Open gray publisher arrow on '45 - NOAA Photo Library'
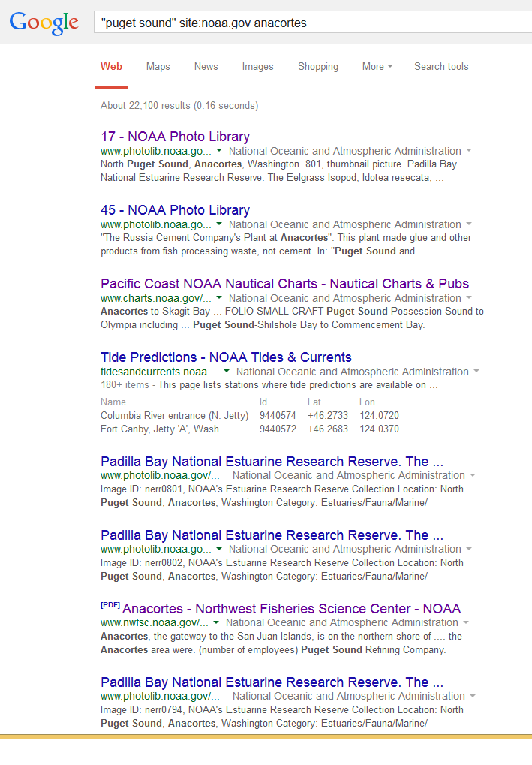This screenshot has width=532, height=765. tap(469, 224)
